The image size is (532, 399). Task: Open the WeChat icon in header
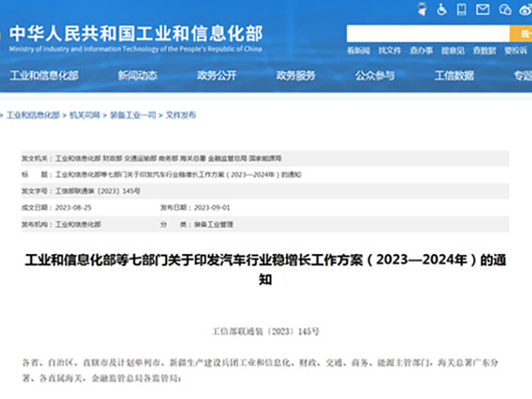click(x=505, y=9)
